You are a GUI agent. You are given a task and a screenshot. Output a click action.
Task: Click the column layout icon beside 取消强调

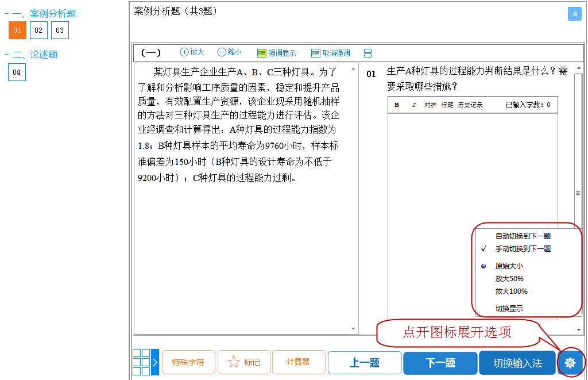click(x=367, y=52)
